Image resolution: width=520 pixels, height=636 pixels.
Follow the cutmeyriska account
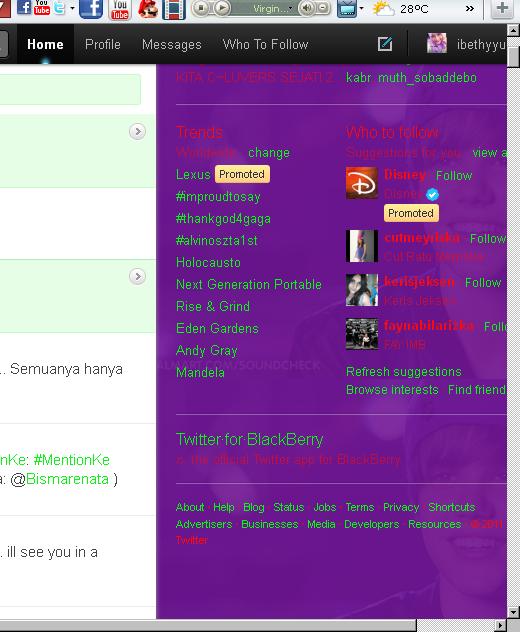point(488,238)
